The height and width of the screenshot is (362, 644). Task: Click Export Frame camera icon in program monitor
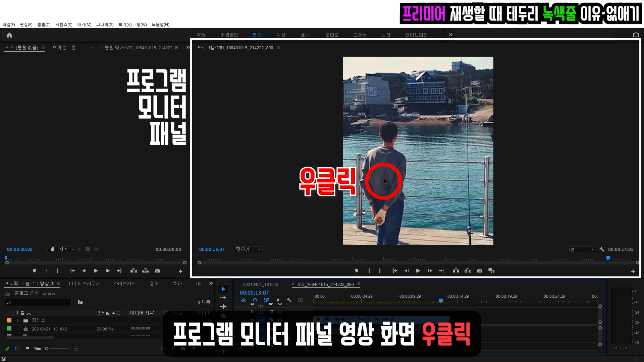point(480,271)
